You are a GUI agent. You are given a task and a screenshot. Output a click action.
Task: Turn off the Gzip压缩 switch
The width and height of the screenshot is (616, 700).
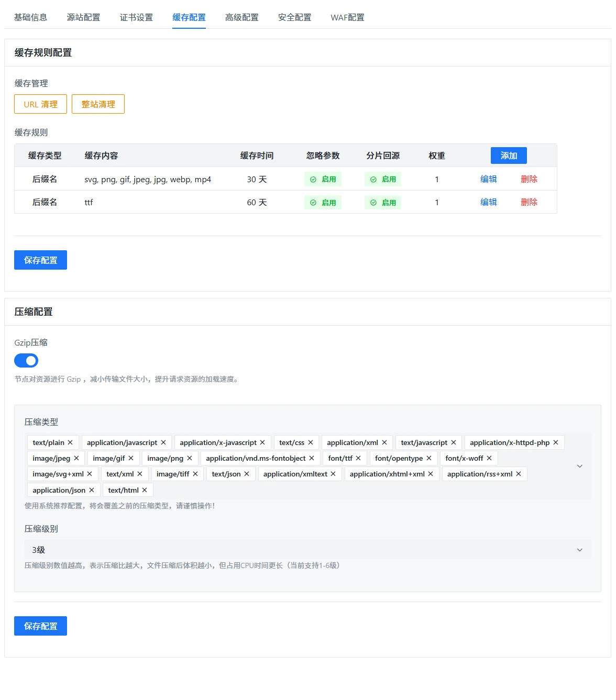tap(26, 361)
